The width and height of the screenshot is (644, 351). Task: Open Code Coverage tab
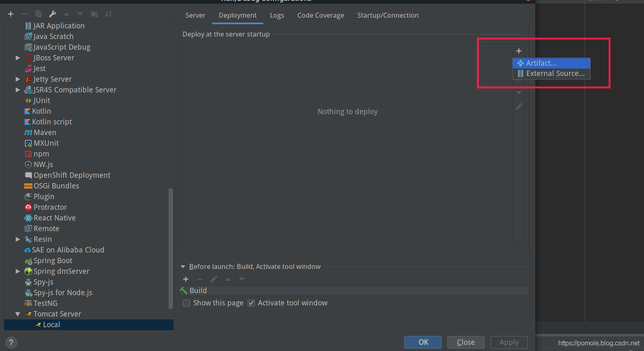tap(321, 16)
